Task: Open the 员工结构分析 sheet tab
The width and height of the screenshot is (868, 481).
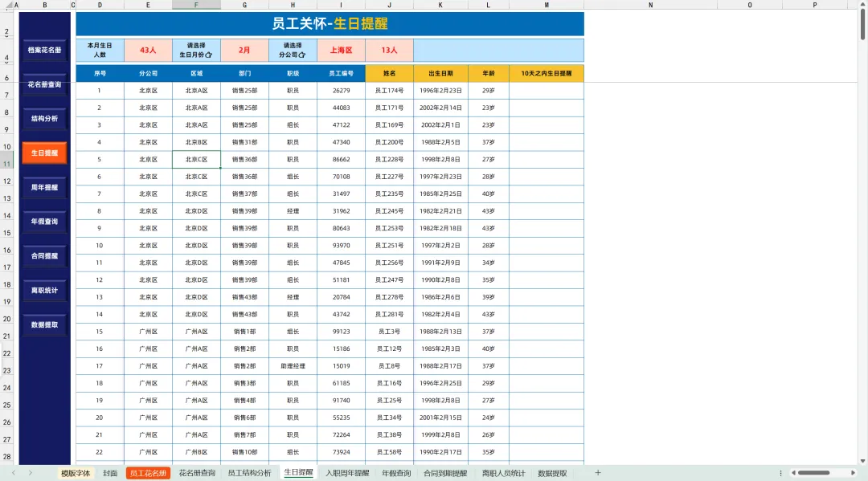Action: tap(249, 473)
